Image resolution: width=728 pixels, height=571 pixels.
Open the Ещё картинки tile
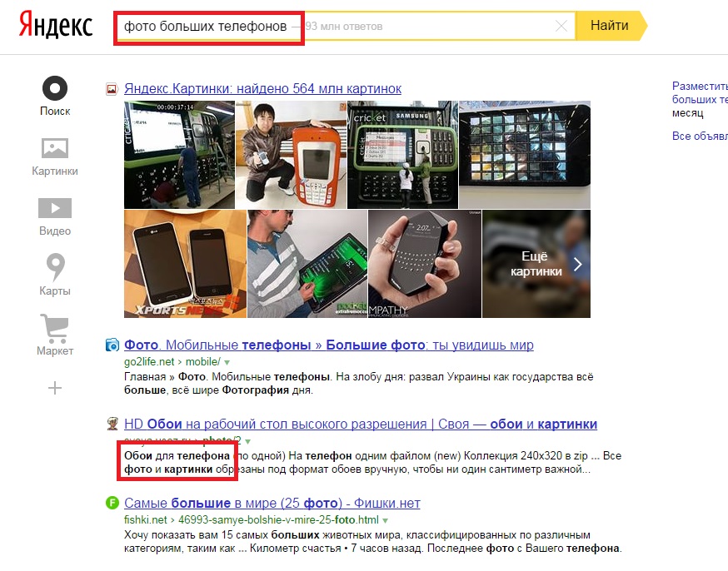pos(536,264)
